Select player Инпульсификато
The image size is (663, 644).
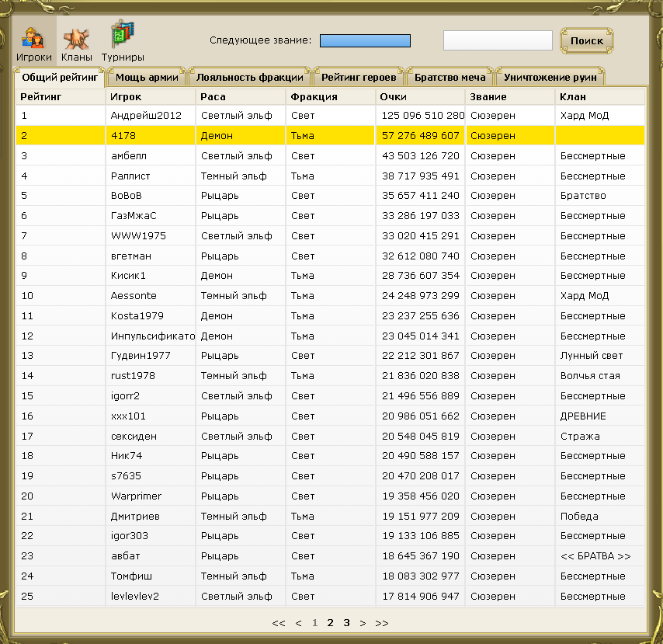tap(153, 336)
